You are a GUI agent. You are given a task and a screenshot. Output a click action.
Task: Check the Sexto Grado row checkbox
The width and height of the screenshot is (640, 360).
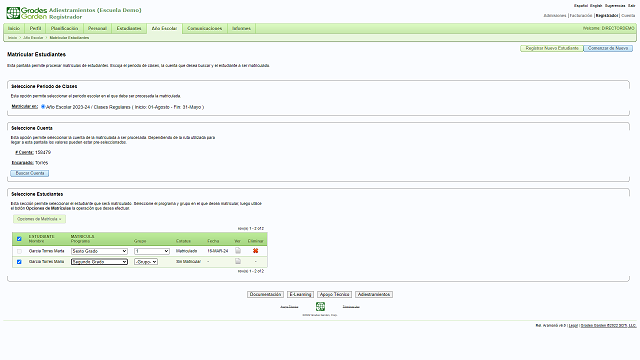point(19,251)
